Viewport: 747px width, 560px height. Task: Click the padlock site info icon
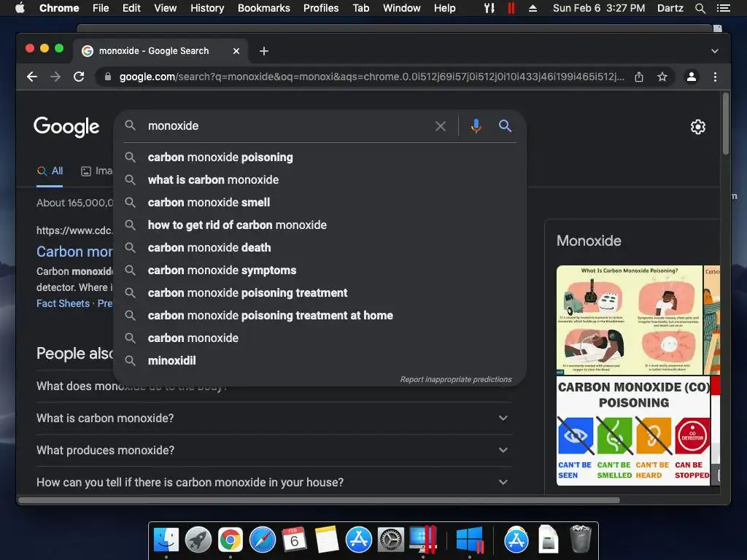[x=108, y=77]
